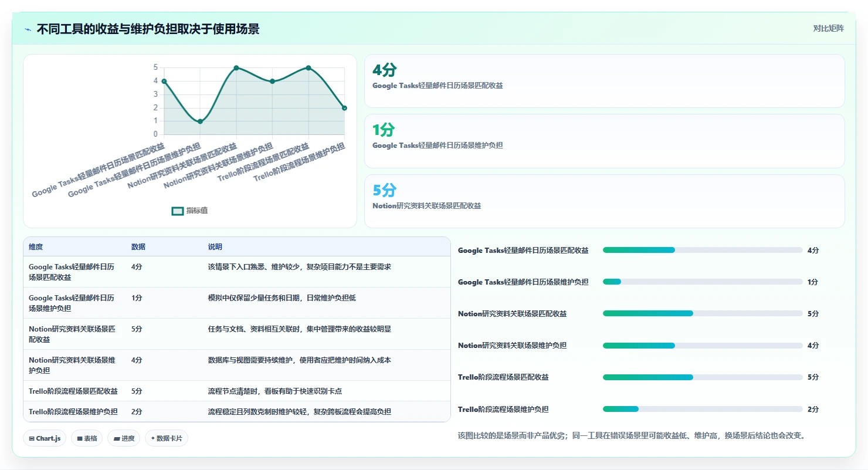The height and width of the screenshot is (470, 868).
Task: Select table cell 该情景下入口熟悉、维护较少
Action: point(299,267)
